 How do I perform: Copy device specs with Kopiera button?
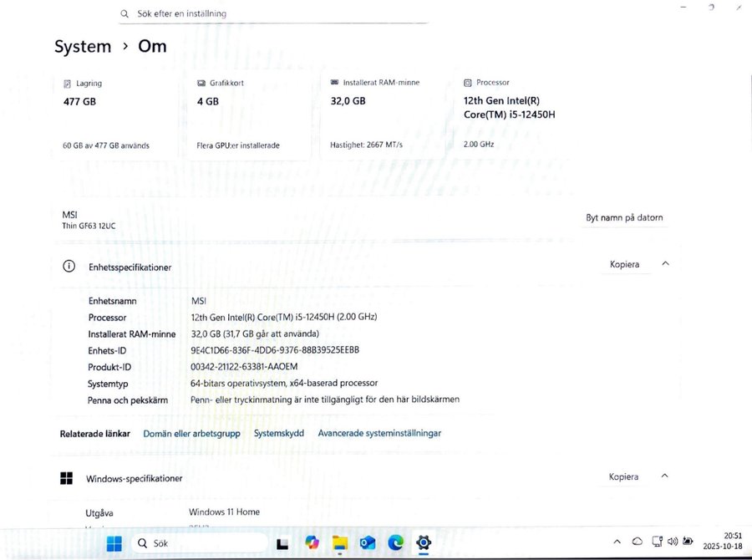click(623, 264)
